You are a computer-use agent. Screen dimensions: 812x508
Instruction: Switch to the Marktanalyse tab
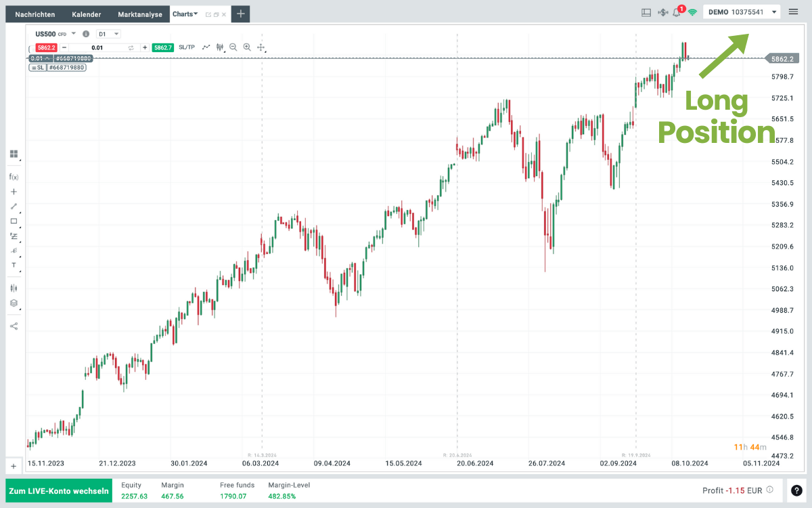139,14
